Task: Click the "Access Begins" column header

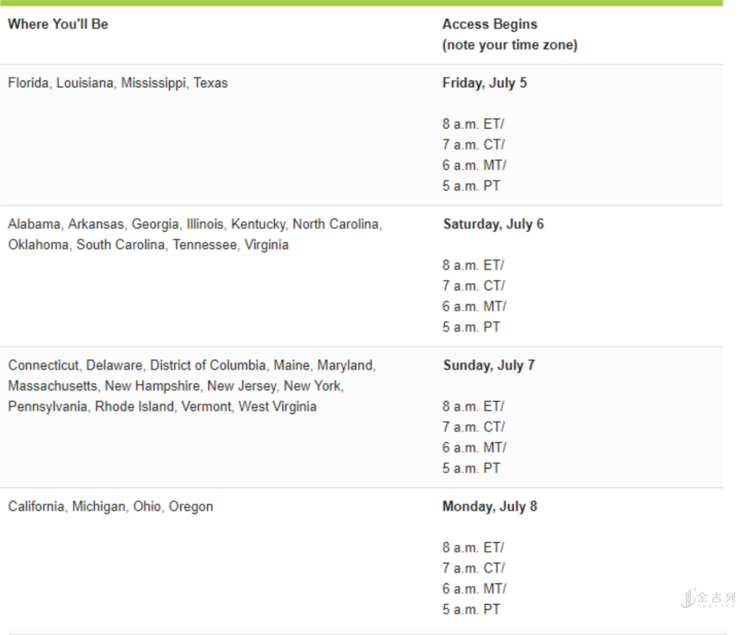Action: (x=489, y=24)
